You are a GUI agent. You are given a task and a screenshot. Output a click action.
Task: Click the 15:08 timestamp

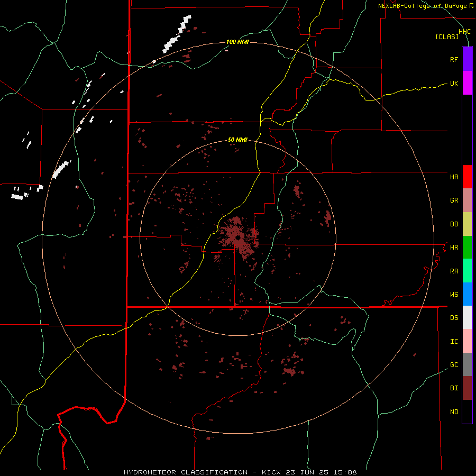coord(346,472)
